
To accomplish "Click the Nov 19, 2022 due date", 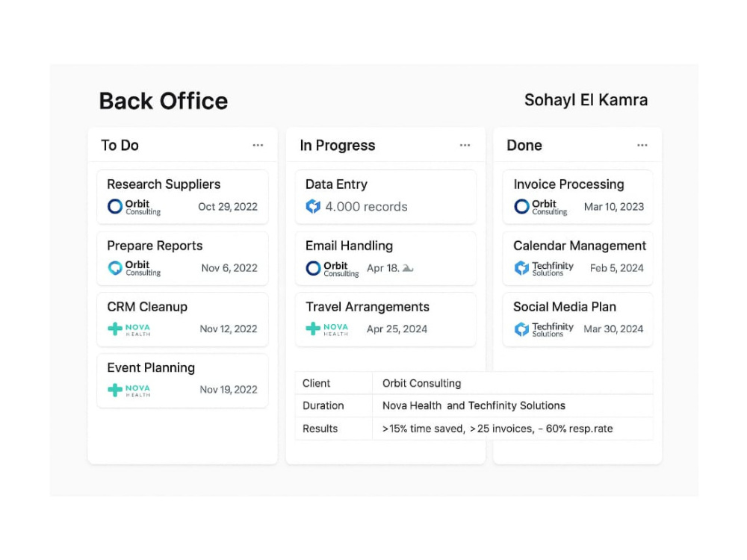I will click(x=228, y=390).
